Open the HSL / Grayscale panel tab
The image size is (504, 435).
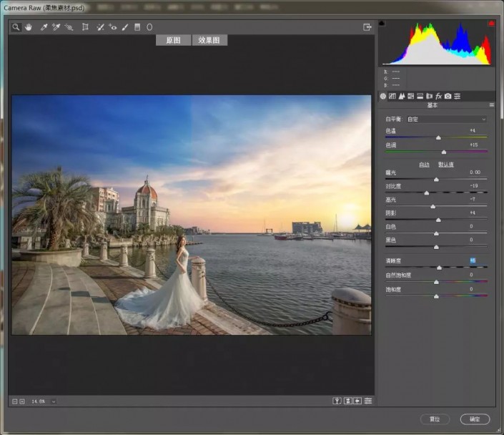pos(411,96)
